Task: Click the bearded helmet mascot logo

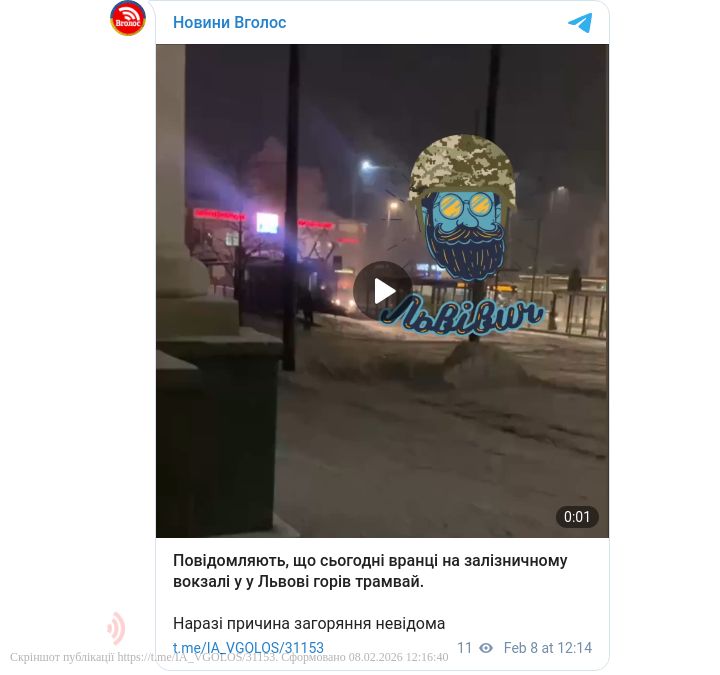Action: point(462,208)
